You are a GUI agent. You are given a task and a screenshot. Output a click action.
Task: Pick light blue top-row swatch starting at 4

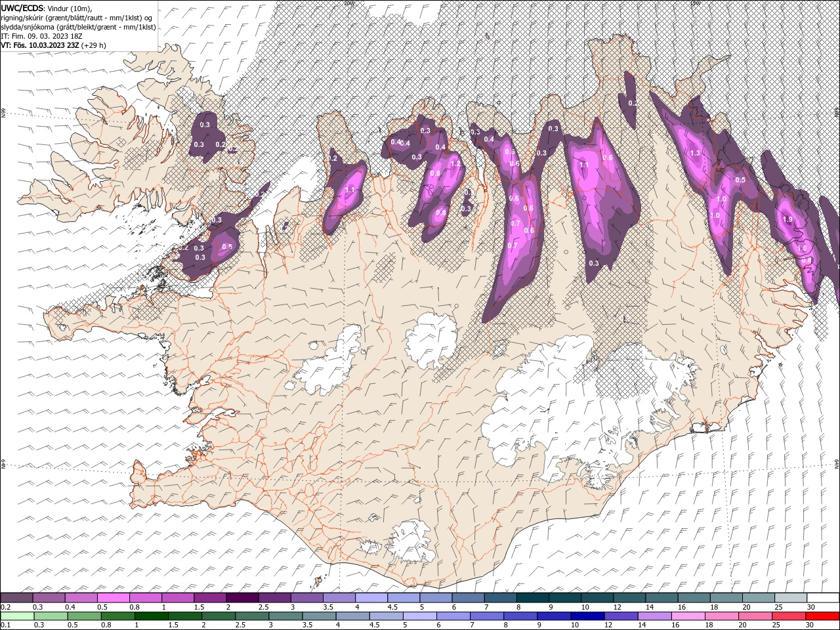371,598
